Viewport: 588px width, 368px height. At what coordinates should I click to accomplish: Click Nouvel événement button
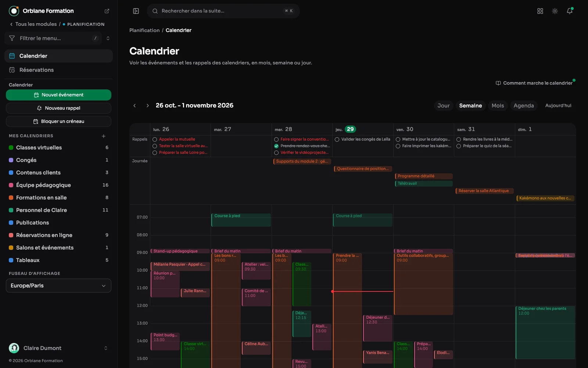[58, 95]
